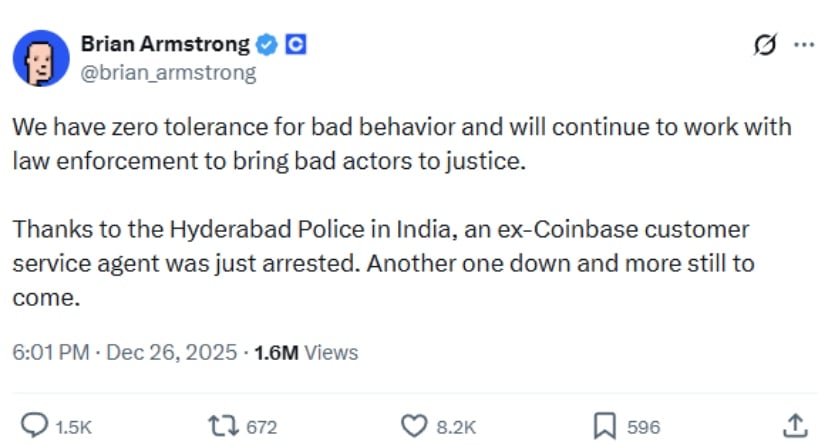Image resolution: width=825 pixels, height=445 pixels.
Task: Click Brian Armstrong's profile avatar
Action: (40, 57)
